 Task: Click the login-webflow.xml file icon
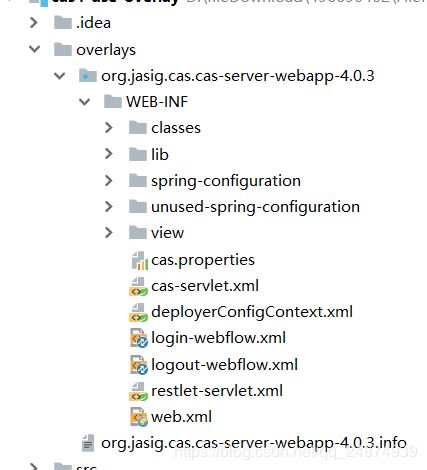point(139,338)
